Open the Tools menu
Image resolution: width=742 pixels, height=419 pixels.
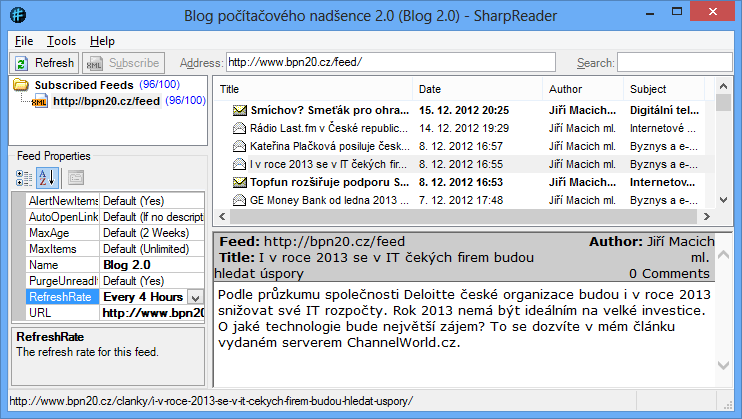coord(61,41)
